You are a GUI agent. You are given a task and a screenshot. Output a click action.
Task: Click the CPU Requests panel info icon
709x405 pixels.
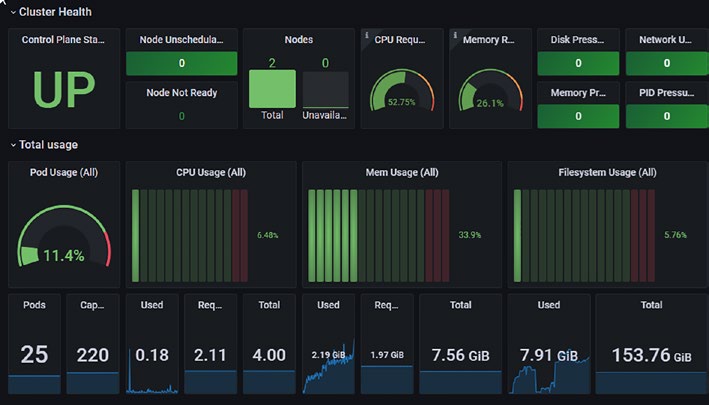(x=367, y=35)
